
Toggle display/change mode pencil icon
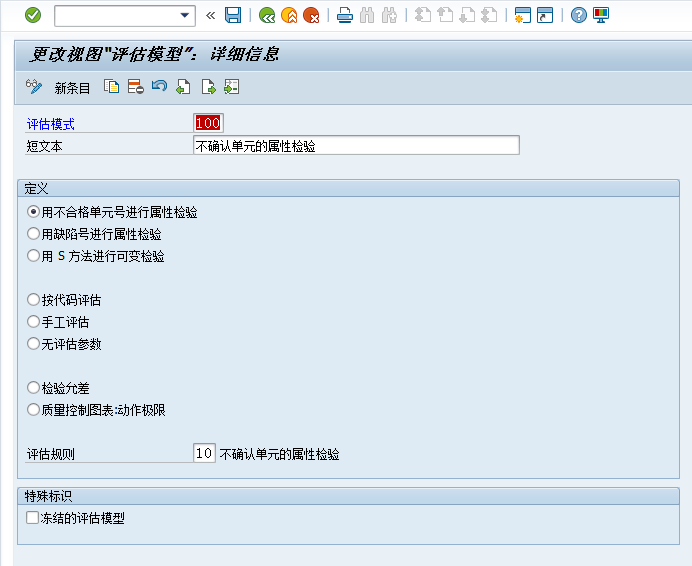(x=34, y=87)
